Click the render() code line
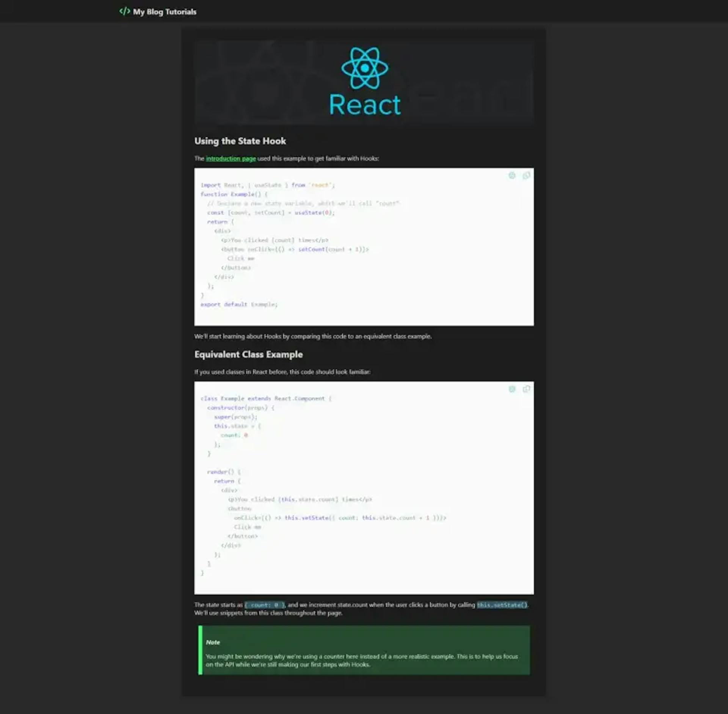 coord(224,472)
